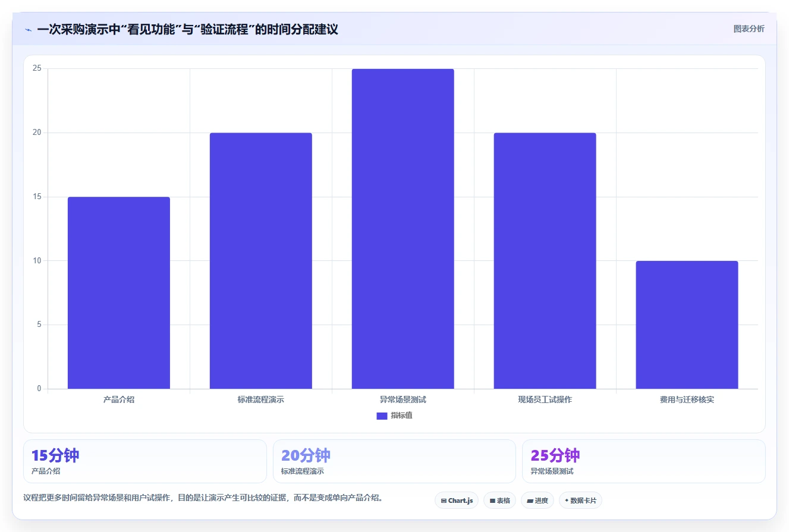The image size is (789, 532).
Task: Click the y-axis value 15
Action: click(37, 197)
